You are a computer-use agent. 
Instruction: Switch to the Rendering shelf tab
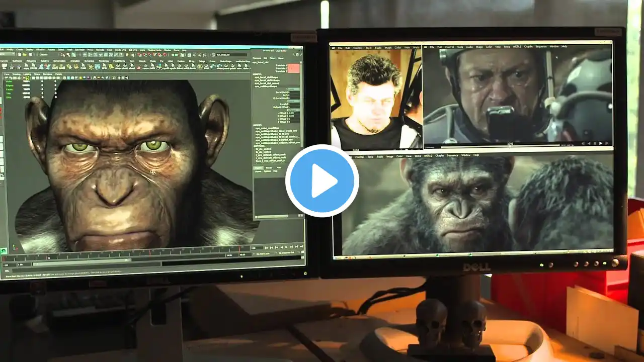pos(104,61)
